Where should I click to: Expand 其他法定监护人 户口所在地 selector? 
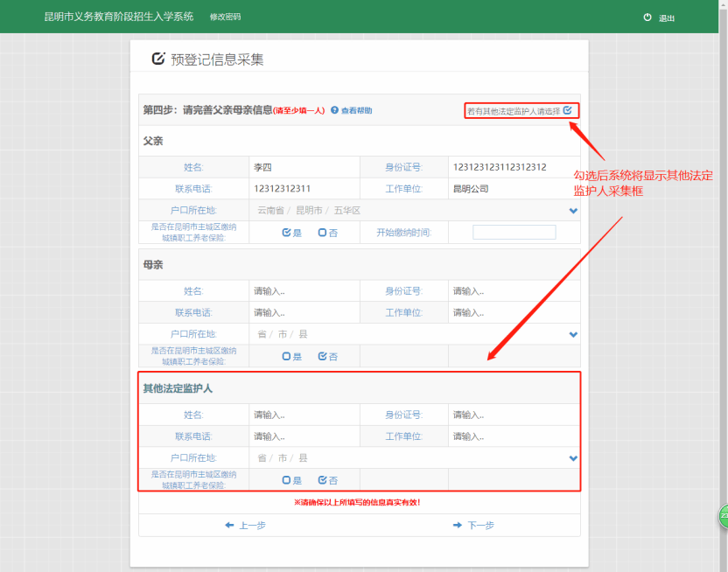(573, 457)
